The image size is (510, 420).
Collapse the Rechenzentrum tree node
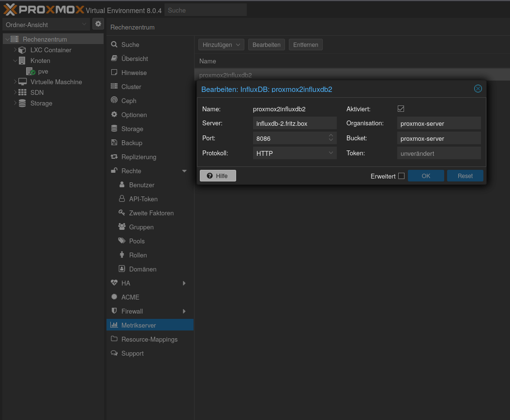click(x=7, y=39)
